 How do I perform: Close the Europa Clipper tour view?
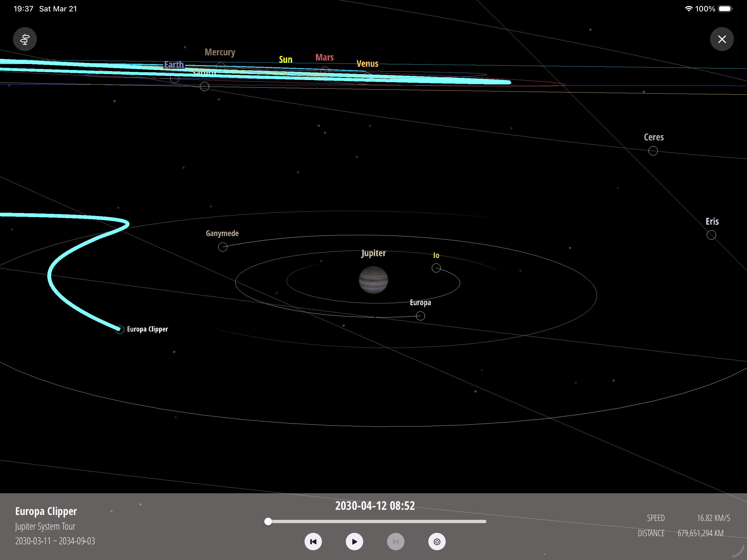pyautogui.click(x=722, y=39)
